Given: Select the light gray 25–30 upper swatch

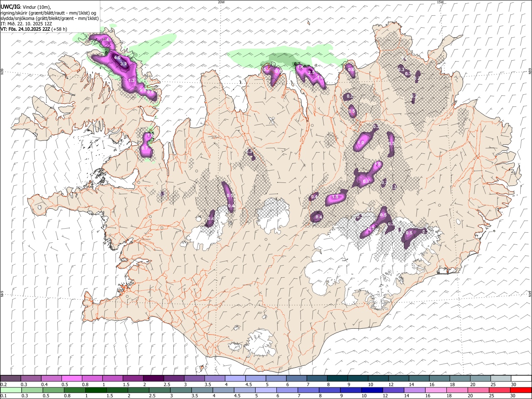Looking at the screenshot, I should point(501,379).
